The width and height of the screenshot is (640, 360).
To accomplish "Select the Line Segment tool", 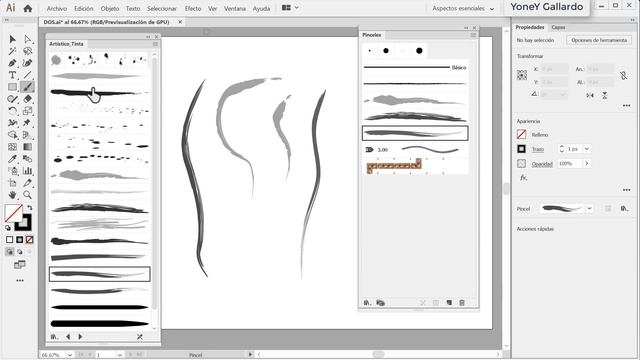I will pyautogui.click(x=27, y=75).
